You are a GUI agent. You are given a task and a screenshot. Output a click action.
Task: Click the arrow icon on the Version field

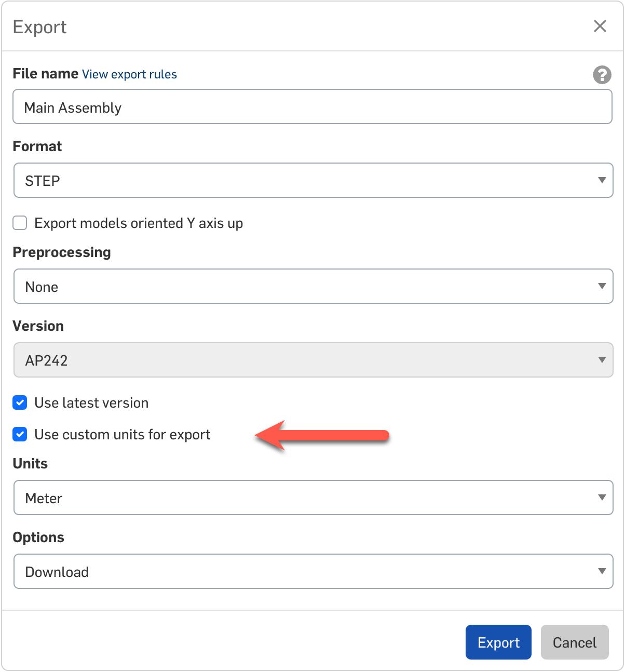[x=602, y=360]
